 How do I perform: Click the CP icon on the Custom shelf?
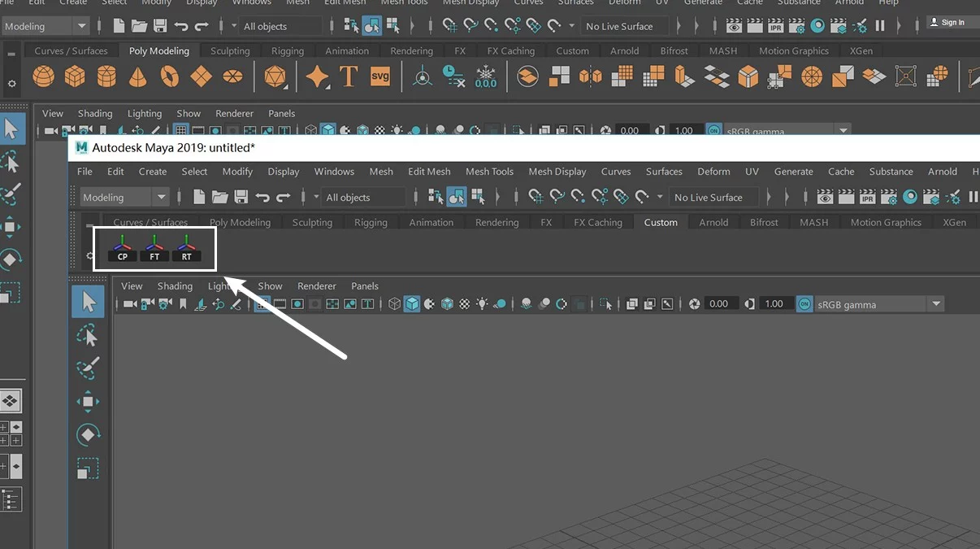tap(123, 248)
